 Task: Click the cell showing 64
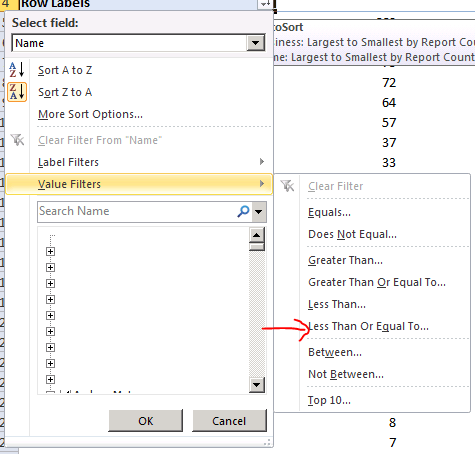point(389,103)
